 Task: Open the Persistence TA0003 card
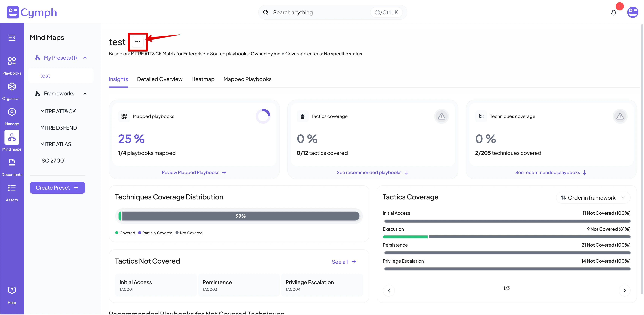tap(239, 285)
